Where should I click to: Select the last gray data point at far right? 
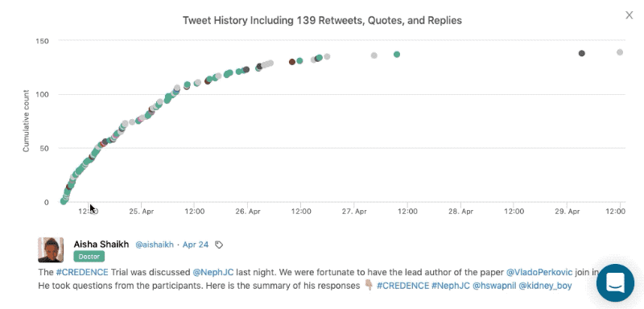pos(620,52)
